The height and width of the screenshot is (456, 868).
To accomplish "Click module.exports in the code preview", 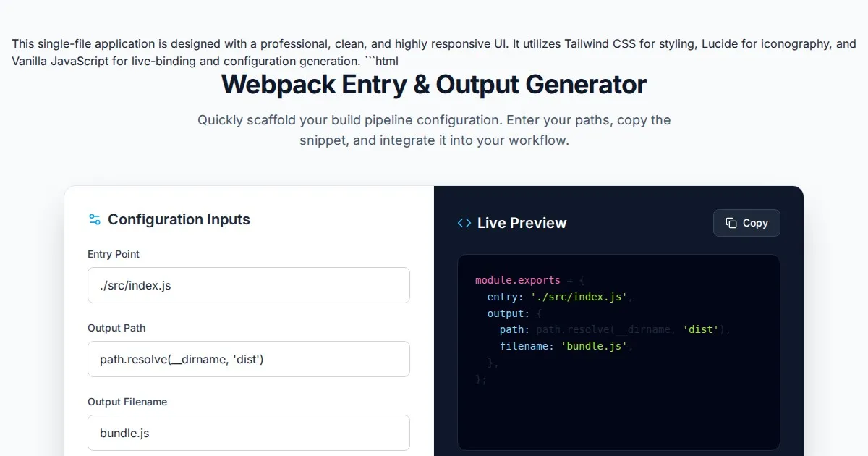I will click(x=517, y=280).
